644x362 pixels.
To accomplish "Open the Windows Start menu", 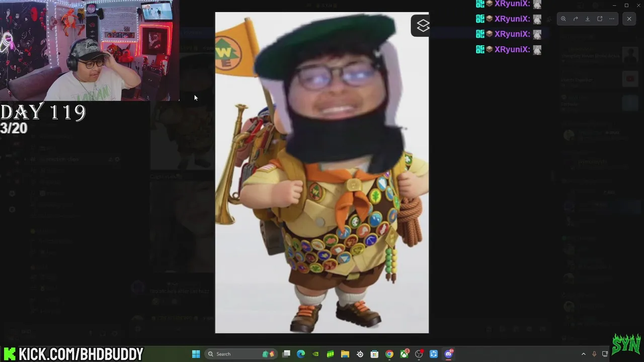I will [196, 354].
